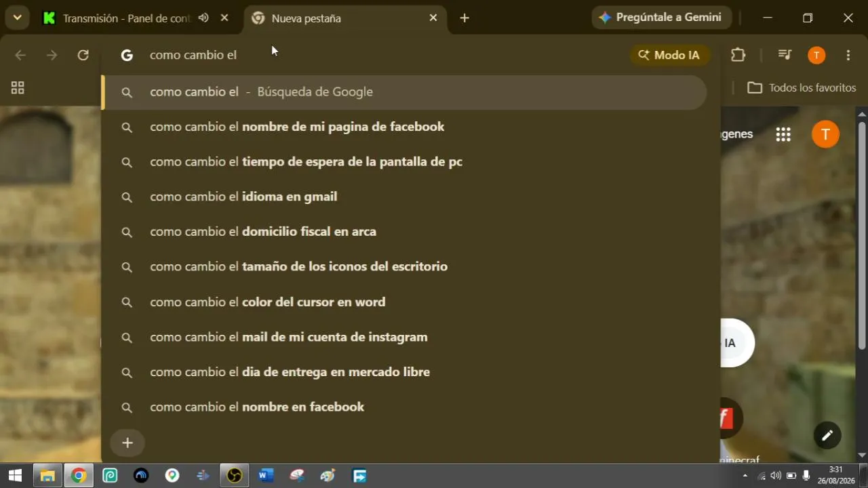Open Microsoft Word in taskbar

[266, 476]
